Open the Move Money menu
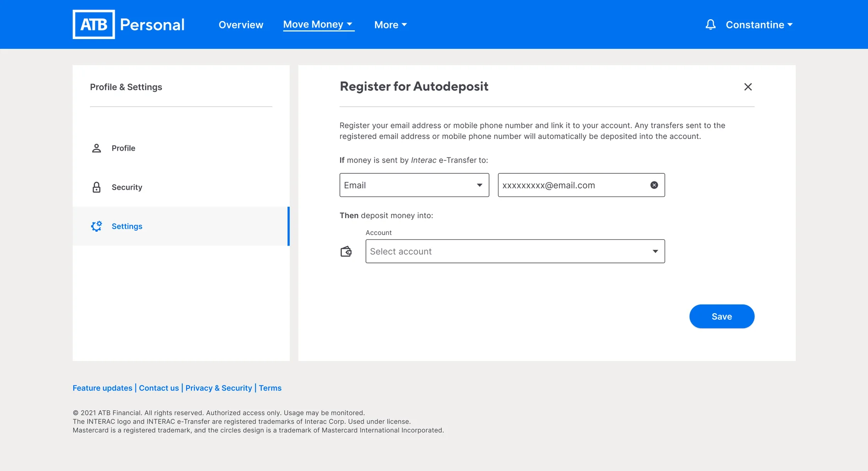 coord(319,25)
